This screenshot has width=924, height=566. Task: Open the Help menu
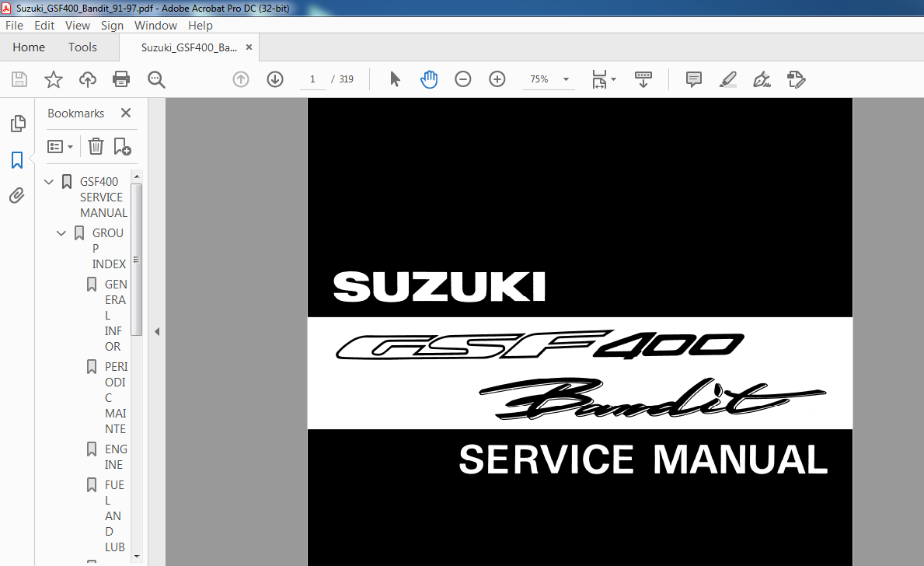click(200, 26)
